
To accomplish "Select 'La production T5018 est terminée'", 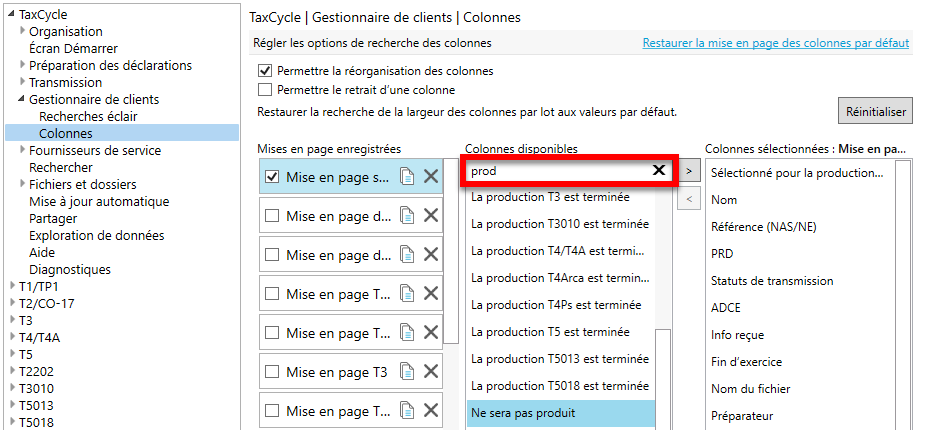I will 560,386.
